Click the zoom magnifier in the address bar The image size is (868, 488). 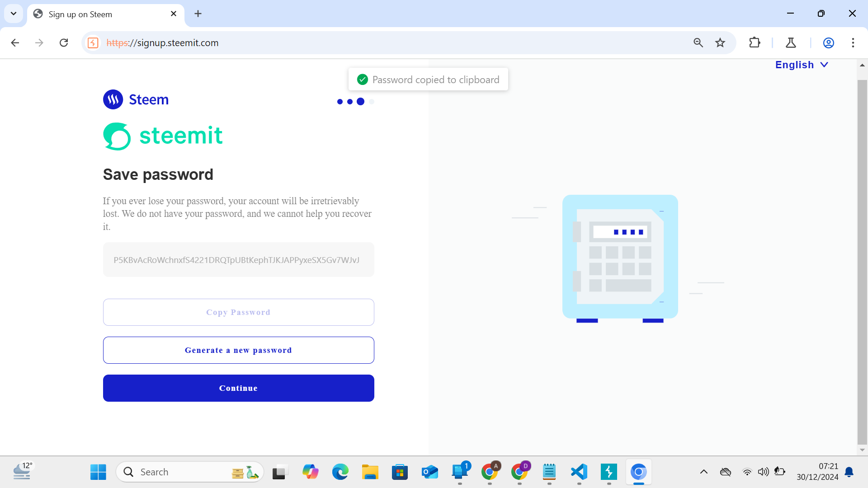coord(698,42)
